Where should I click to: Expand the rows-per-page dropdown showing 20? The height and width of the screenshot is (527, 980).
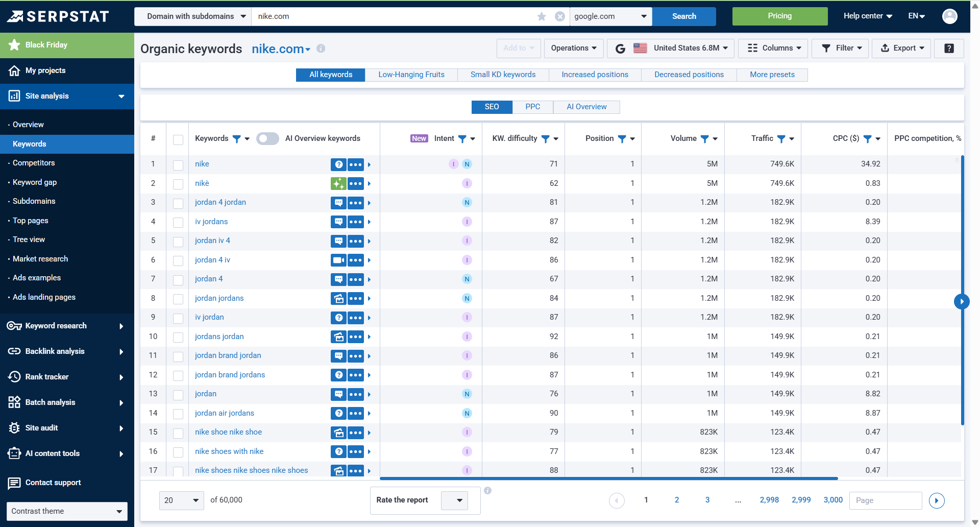(181, 500)
